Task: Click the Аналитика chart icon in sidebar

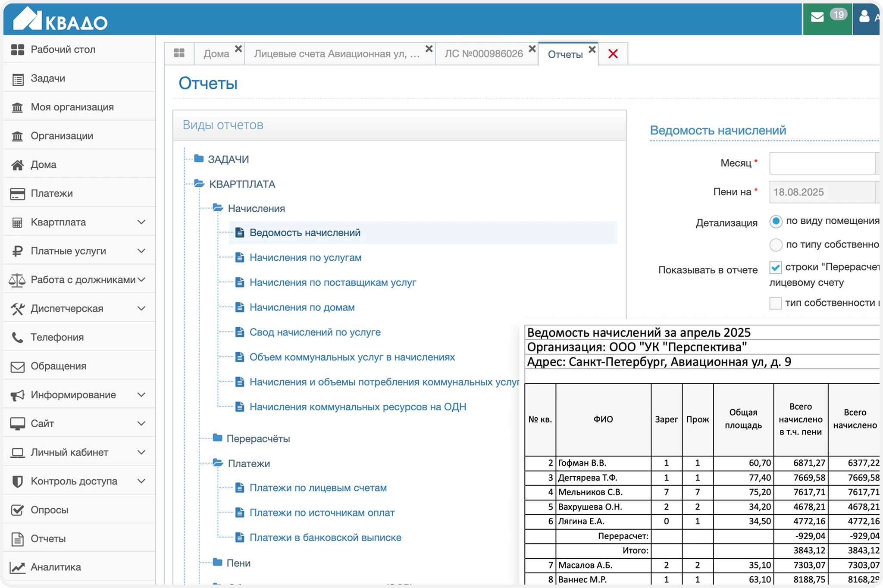Action: click(x=17, y=567)
